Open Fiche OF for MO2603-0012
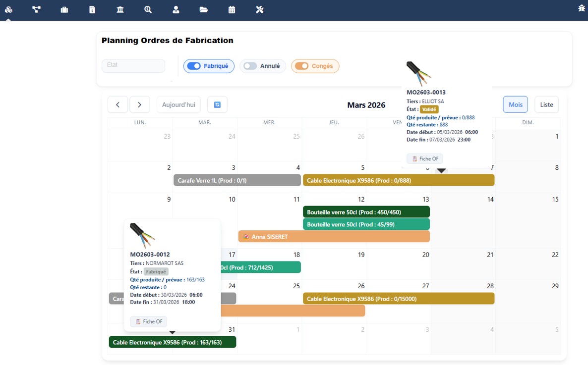 [x=149, y=321]
